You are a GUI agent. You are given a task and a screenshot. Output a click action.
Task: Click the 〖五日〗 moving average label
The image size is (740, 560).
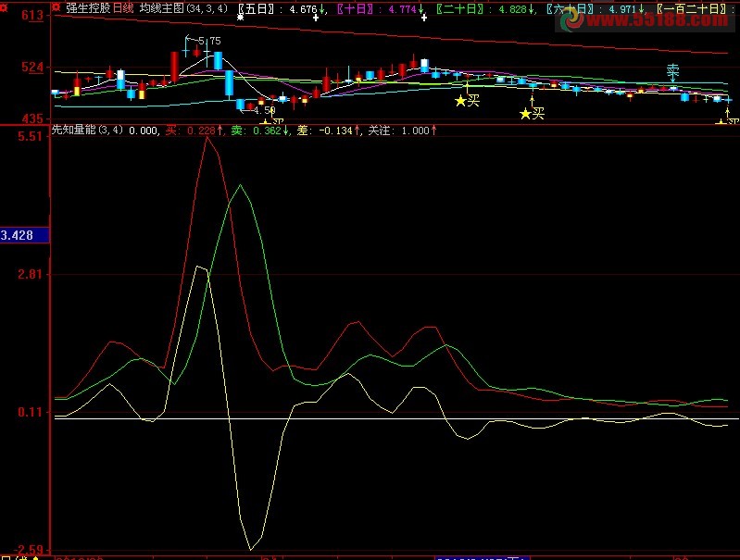[257, 9]
